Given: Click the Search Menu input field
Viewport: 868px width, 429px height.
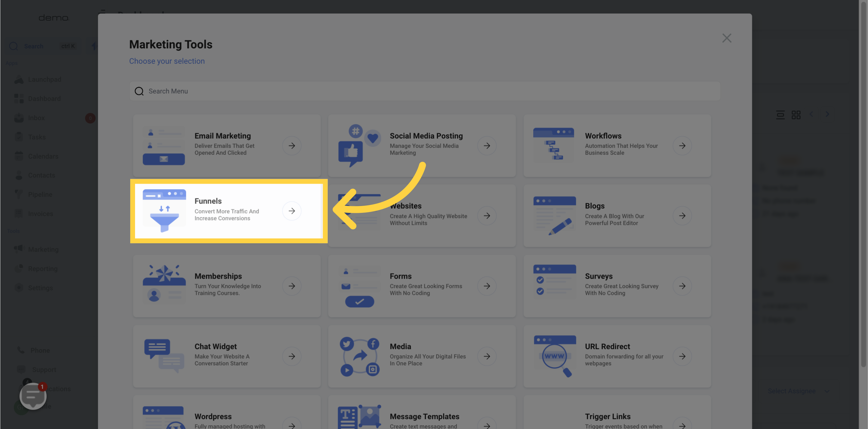Looking at the screenshot, I should tap(425, 91).
